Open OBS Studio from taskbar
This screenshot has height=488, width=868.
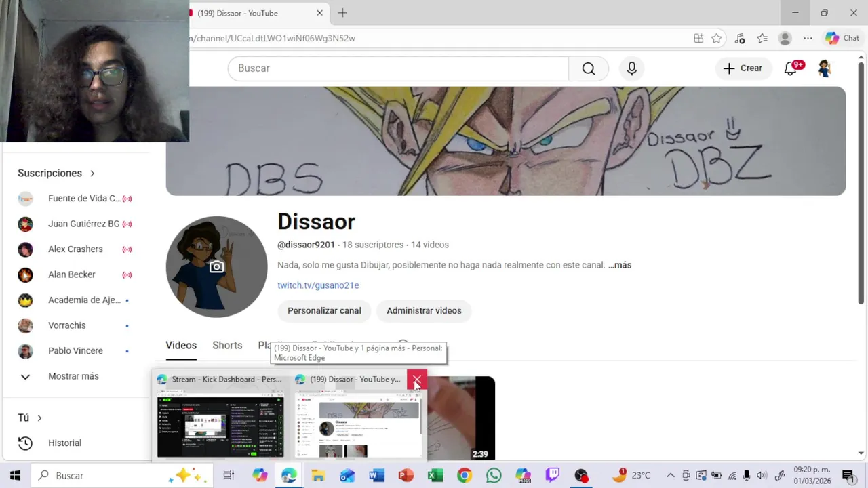581,476
